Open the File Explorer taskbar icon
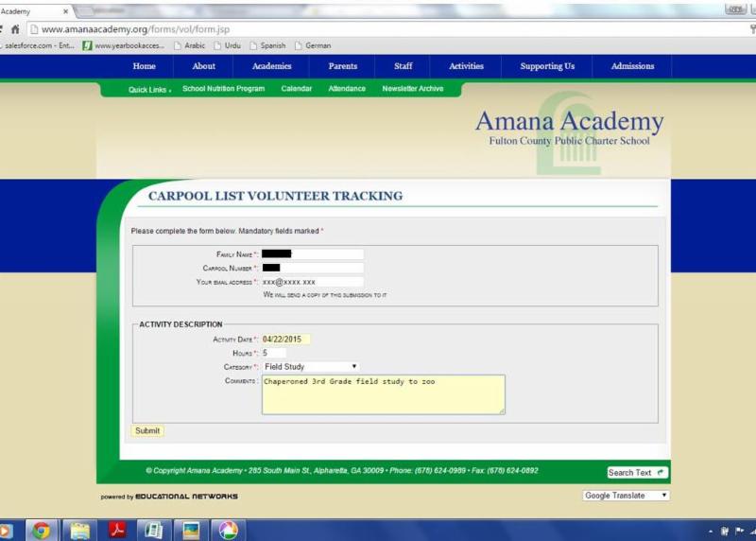Viewport: 756px width, 541px height. 79,530
